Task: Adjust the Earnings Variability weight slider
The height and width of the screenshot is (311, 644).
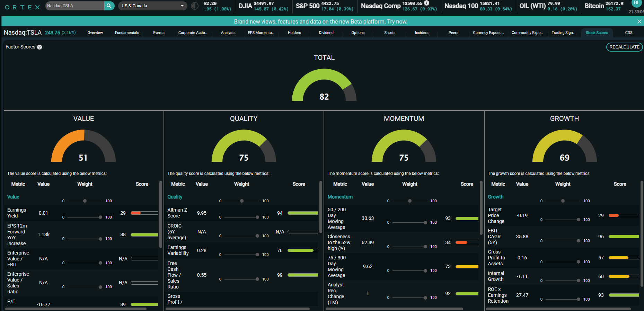Action: point(242,255)
